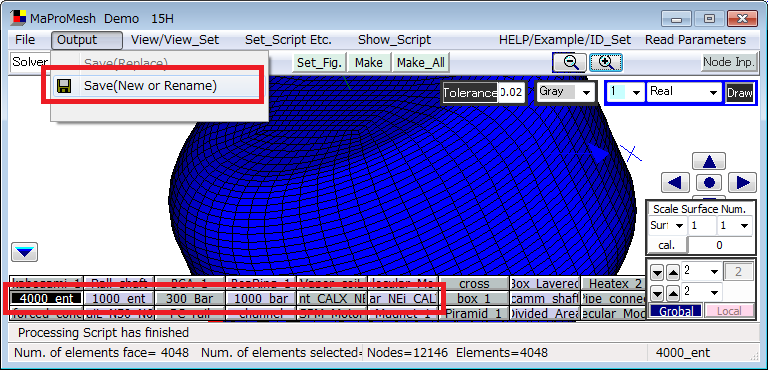768x370 pixels.
Task: Click the center dot view button
Action: [709, 183]
